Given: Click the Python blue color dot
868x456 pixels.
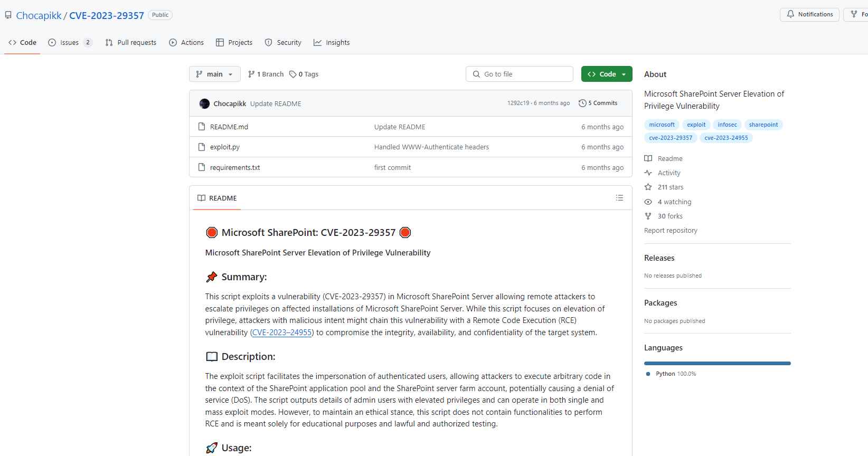Looking at the screenshot, I should [x=648, y=374].
